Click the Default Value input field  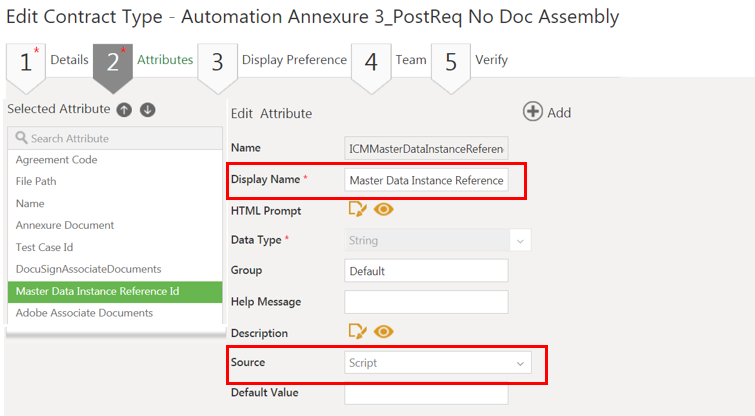427,393
